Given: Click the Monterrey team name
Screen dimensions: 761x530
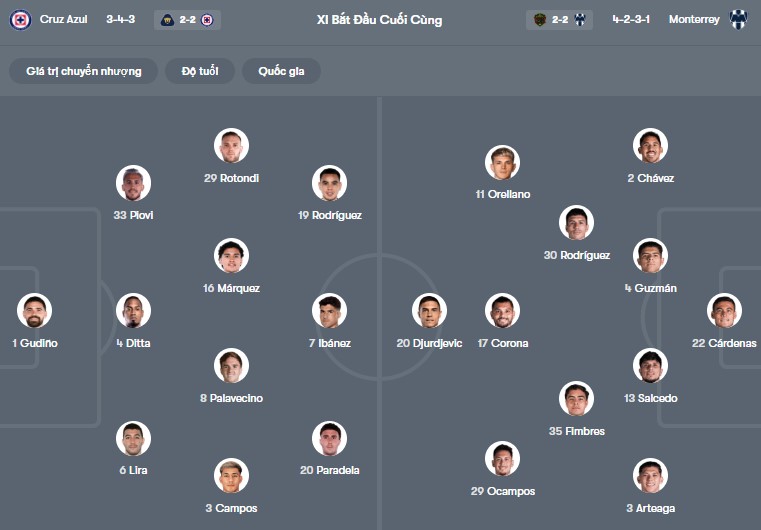Looking at the screenshot, I should click(694, 19).
